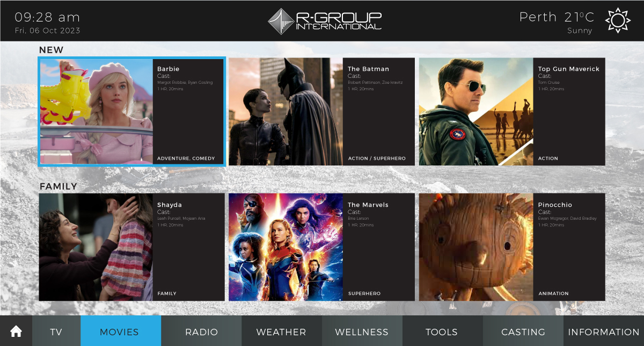Screen dimensions: 644x346
Task: Open the RADIO section
Action: 201,331
